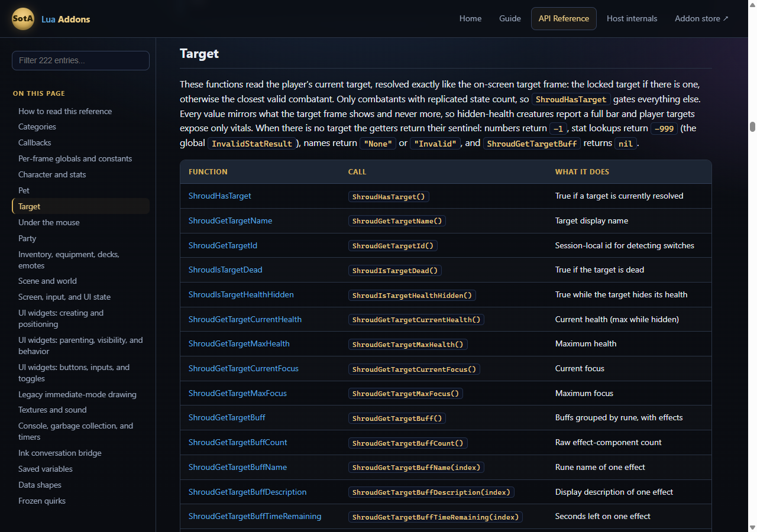Click the scrollbar down arrow
Screen dimensions: 757x532
click(752, 527)
